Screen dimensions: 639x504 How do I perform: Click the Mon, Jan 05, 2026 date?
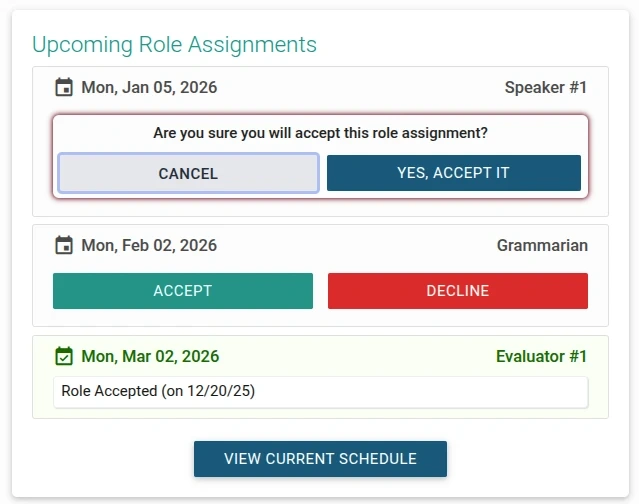click(149, 88)
